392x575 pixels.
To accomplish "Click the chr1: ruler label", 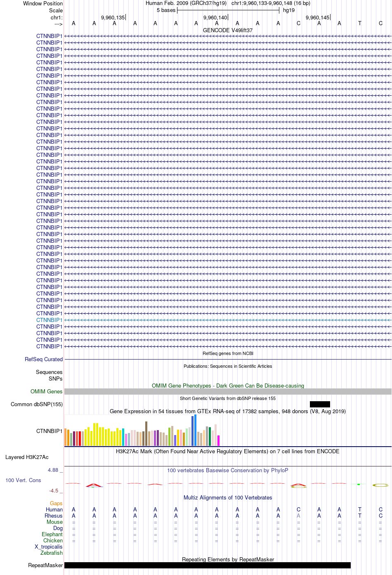I will coord(57,17).
